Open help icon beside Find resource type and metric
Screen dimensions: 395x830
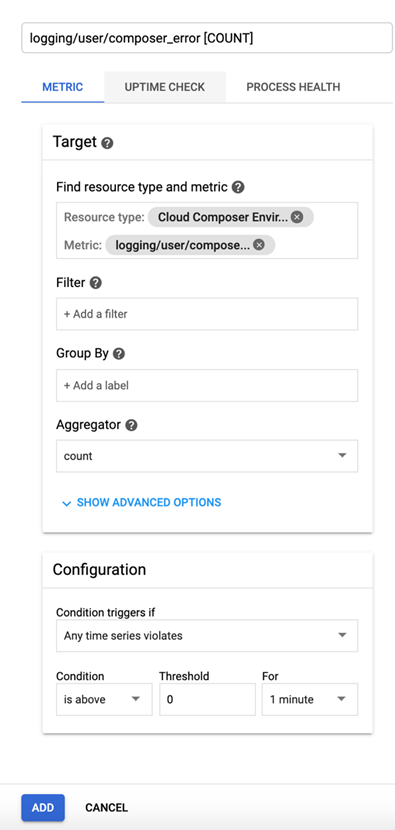click(x=238, y=187)
